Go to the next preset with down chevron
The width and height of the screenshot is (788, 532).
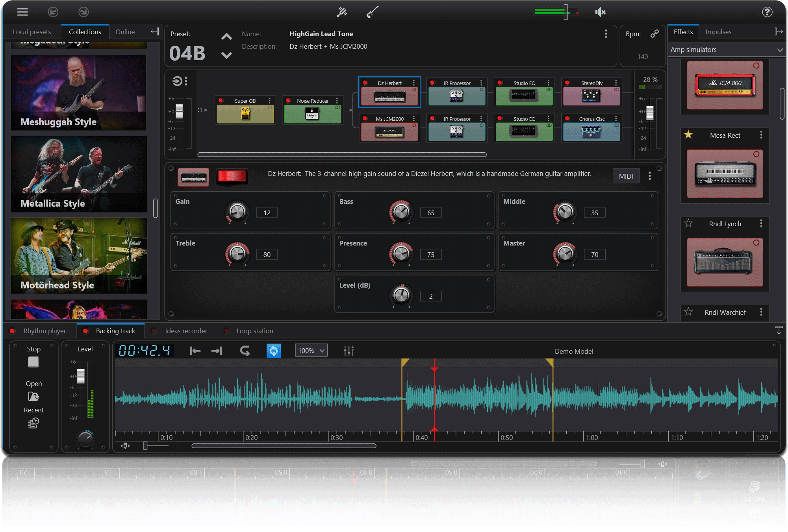point(226,55)
